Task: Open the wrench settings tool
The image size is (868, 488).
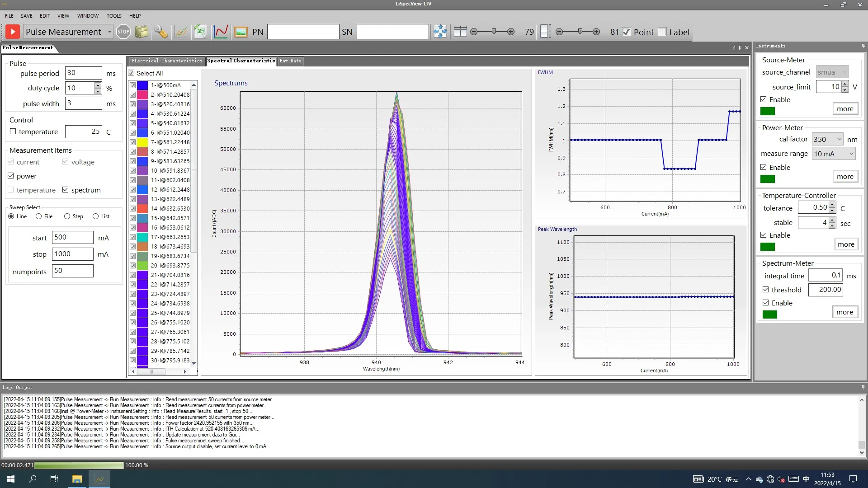Action: [161, 32]
